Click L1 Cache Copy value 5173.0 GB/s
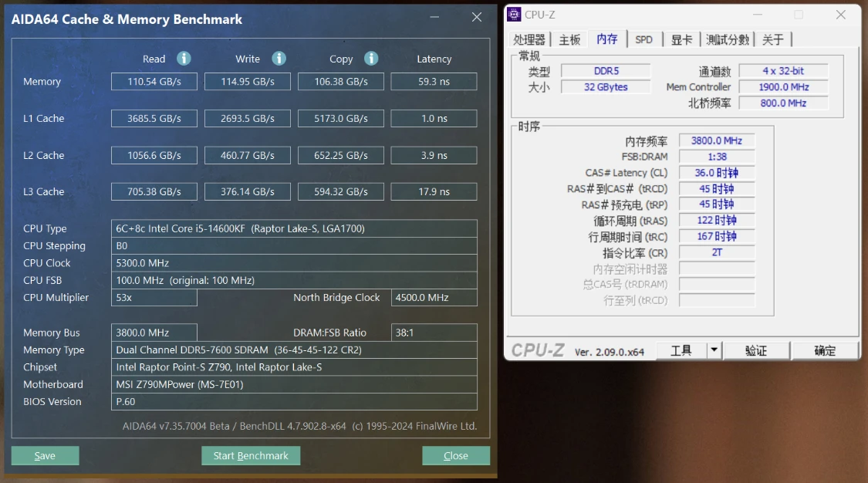The height and width of the screenshot is (483, 868). (341, 118)
